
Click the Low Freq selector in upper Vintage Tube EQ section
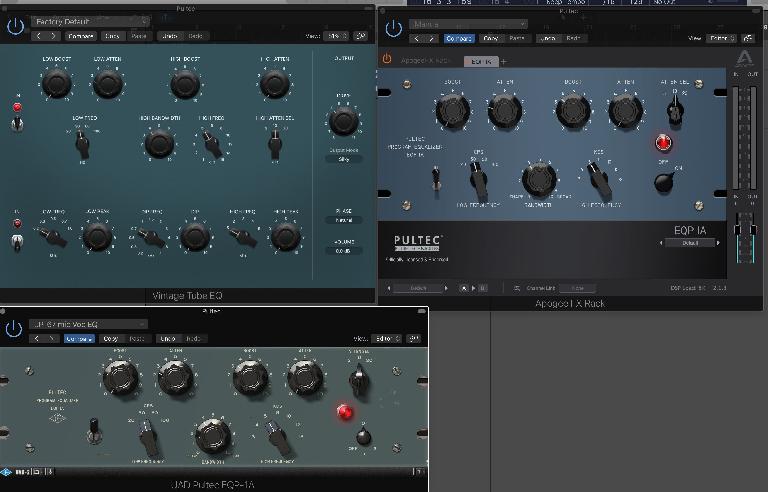coord(82,143)
